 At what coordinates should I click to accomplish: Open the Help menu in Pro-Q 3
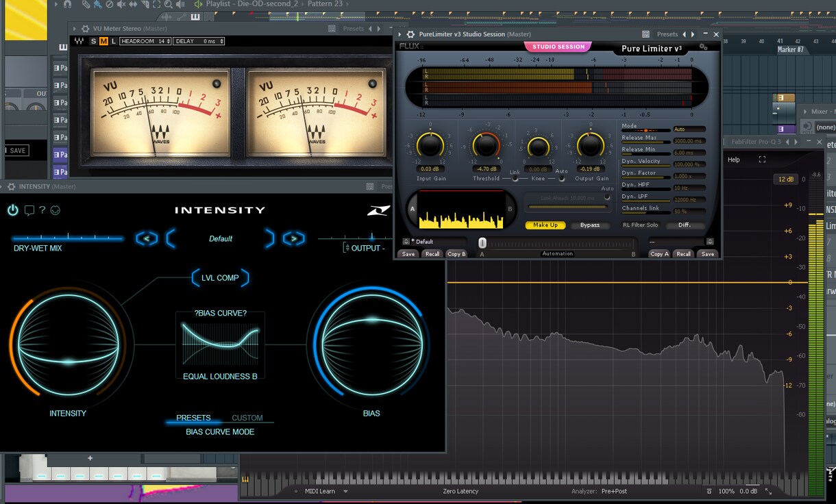click(x=734, y=160)
